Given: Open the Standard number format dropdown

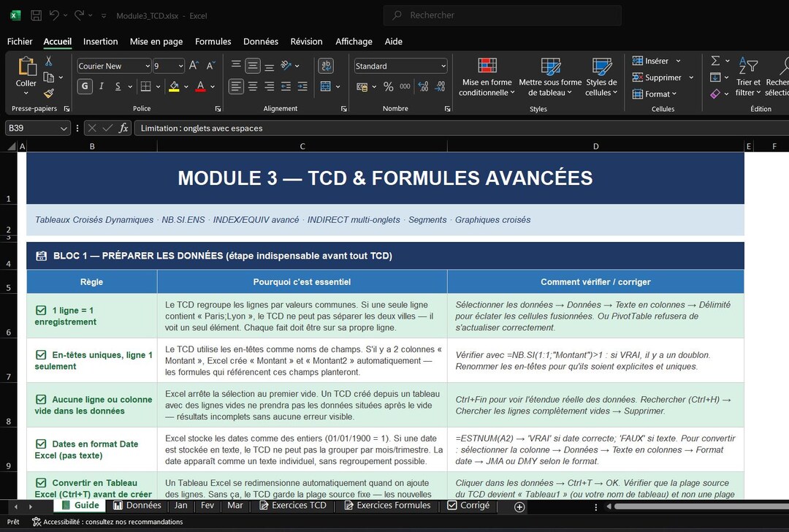Looking at the screenshot, I should click(443, 66).
